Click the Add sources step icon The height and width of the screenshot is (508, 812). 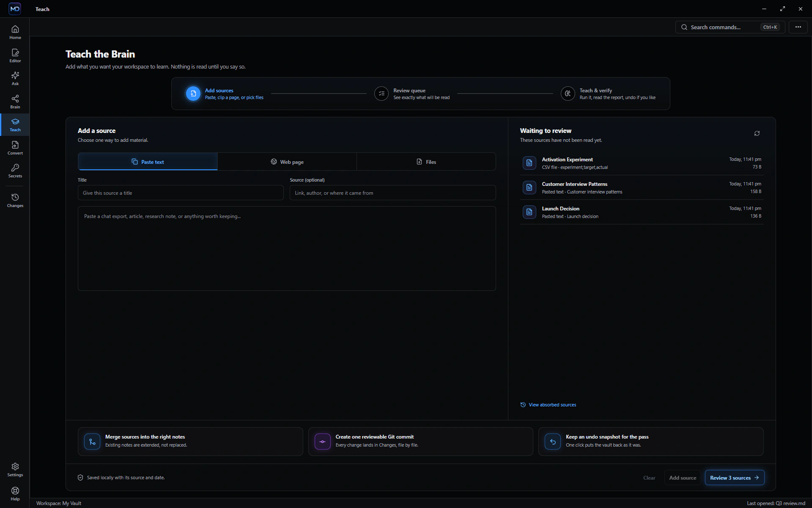[x=193, y=94]
